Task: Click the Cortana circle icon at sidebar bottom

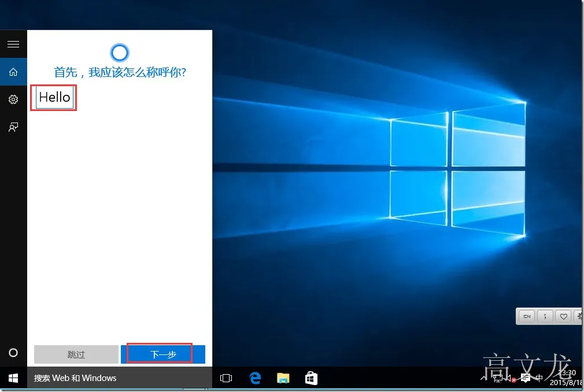Action: pos(13,353)
